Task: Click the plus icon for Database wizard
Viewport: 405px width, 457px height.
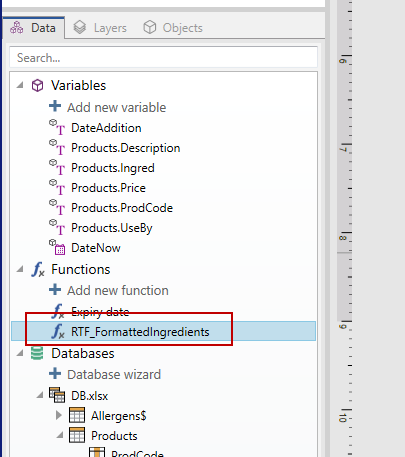Action: point(55,374)
